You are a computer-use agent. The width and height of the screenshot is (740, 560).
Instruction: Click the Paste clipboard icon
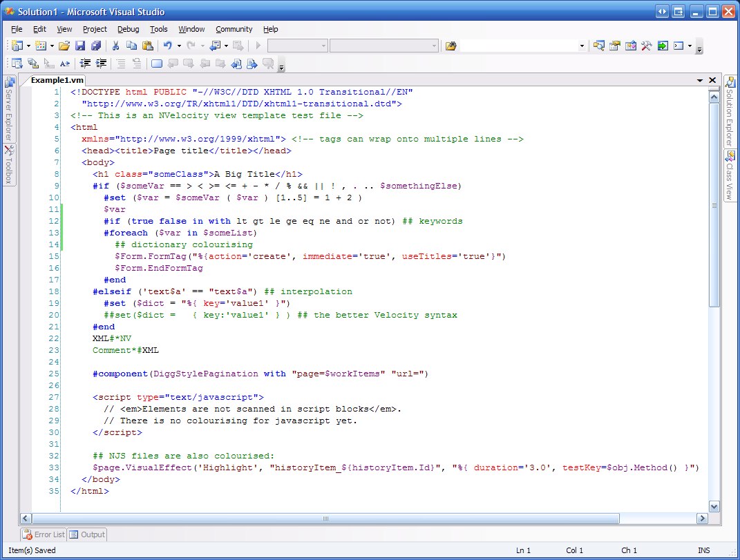147,46
